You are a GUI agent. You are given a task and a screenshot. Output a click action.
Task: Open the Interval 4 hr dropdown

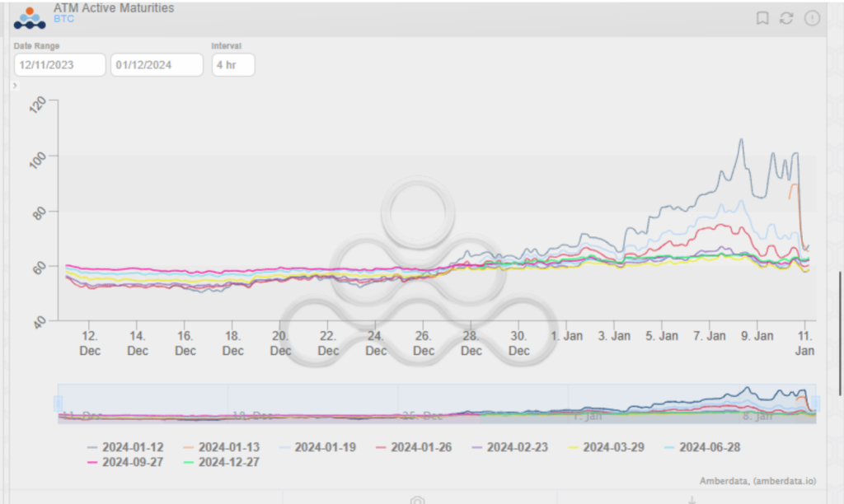click(233, 65)
